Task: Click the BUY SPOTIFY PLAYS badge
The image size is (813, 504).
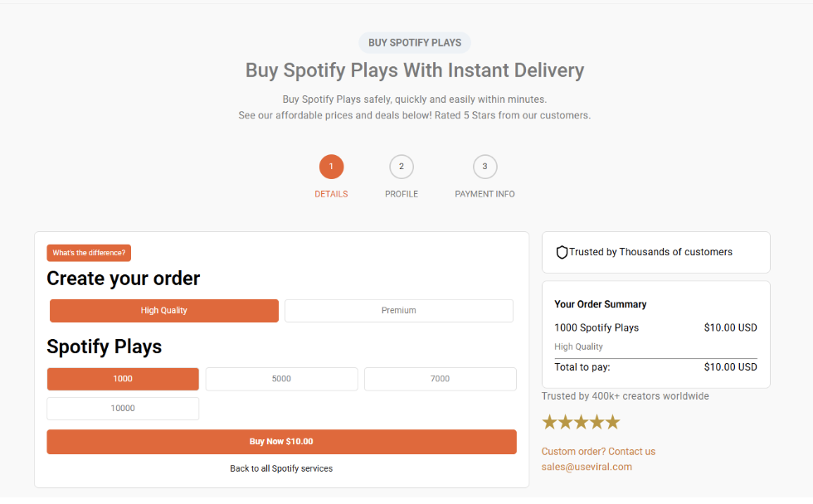Action: click(415, 43)
